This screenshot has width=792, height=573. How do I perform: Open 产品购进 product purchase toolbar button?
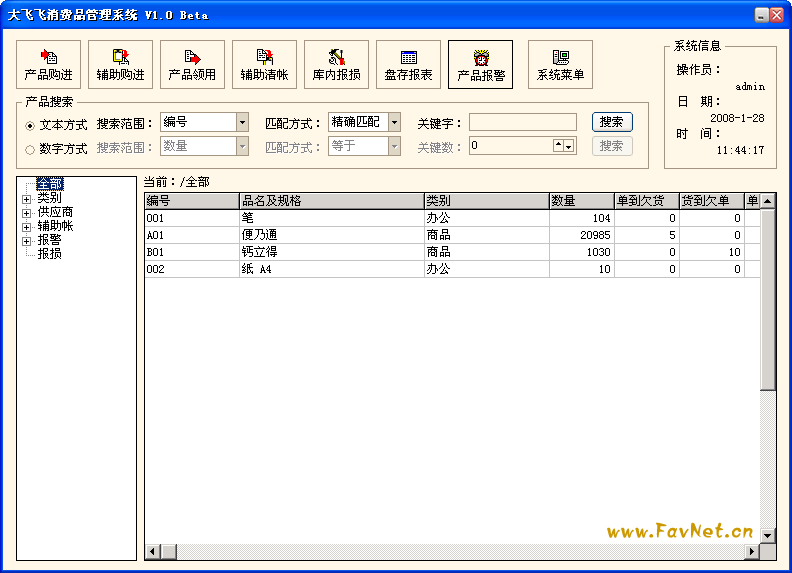[48, 65]
